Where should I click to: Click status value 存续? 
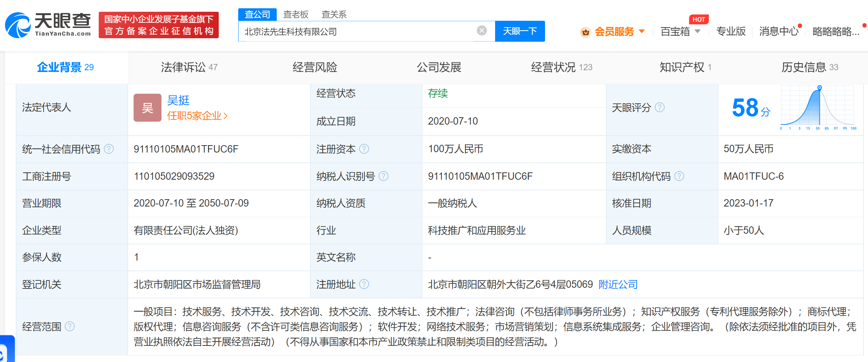pos(438,93)
